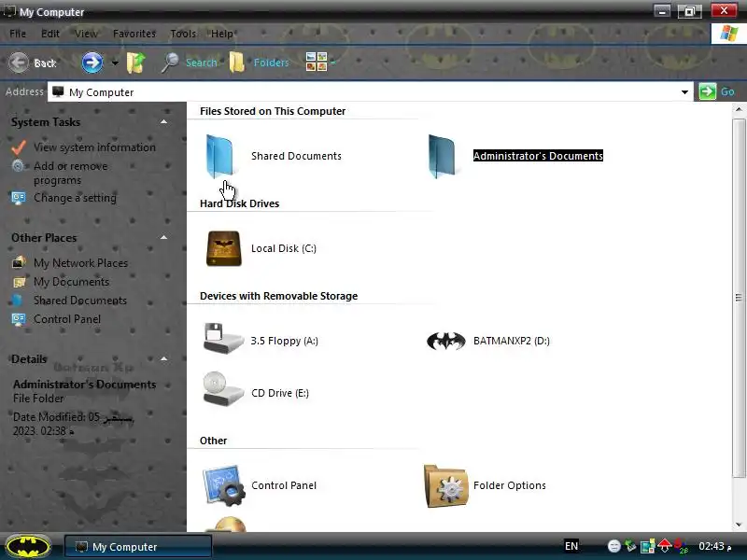The width and height of the screenshot is (747, 560).
Task: Click the Administrator's Documents label
Action: click(538, 156)
